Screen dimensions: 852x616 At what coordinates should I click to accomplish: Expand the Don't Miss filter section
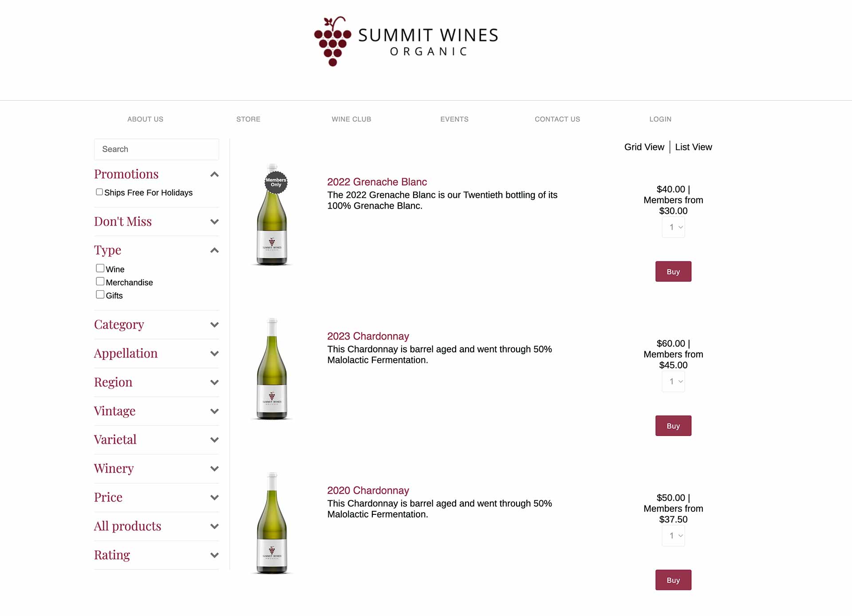pos(214,221)
